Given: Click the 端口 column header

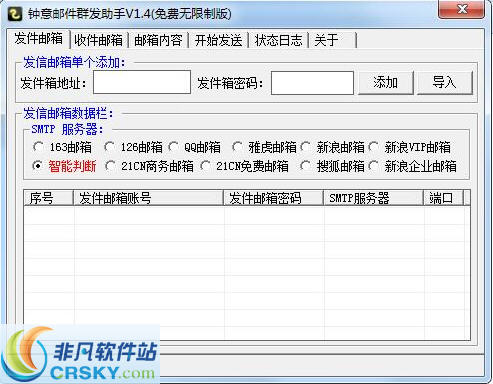Looking at the screenshot, I should 443,198.
